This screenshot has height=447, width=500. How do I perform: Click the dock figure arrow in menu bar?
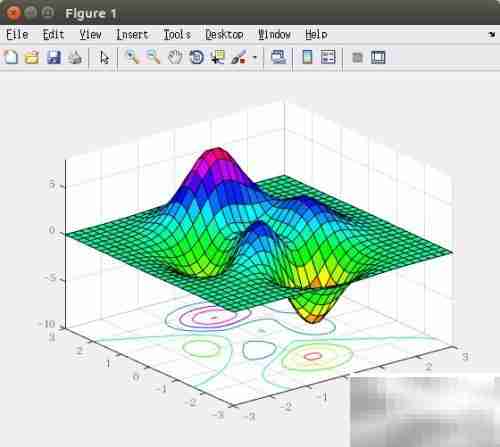[x=491, y=34]
